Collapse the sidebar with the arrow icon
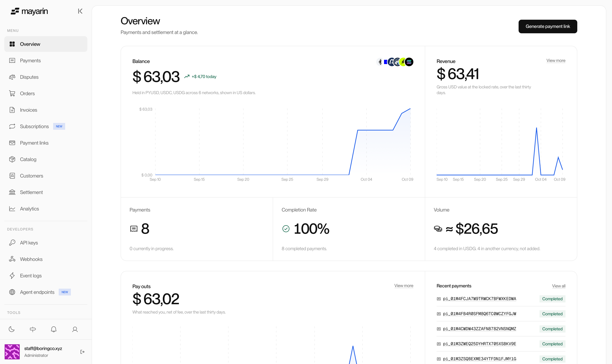Screen dimensions: 612x364 coord(80,11)
